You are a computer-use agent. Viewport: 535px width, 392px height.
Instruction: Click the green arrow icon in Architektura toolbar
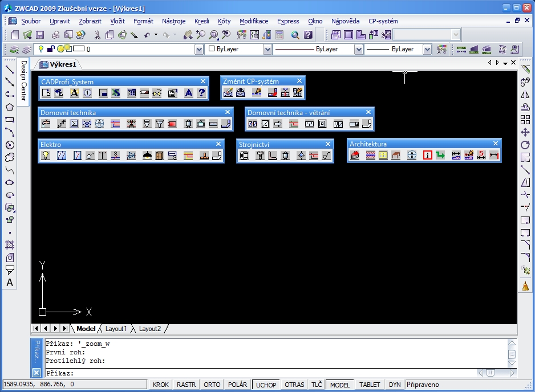440,156
